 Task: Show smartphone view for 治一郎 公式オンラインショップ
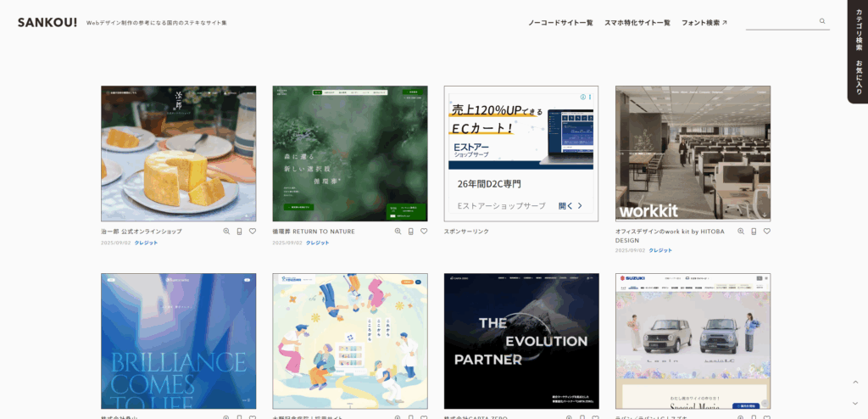[240, 231]
